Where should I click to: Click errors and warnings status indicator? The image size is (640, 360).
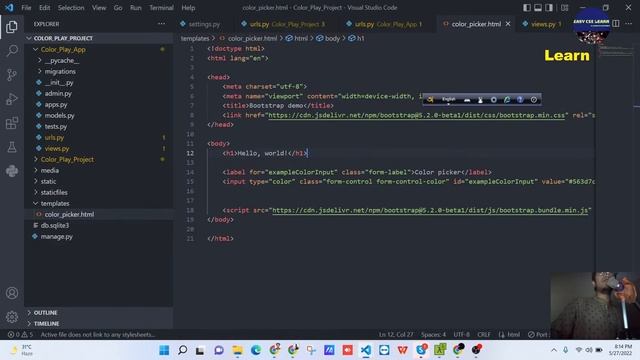[20, 334]
